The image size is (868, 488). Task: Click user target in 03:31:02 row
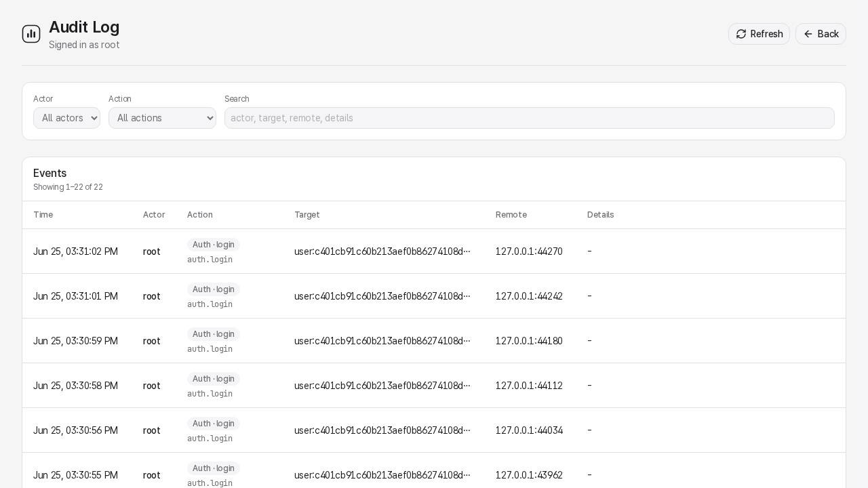tap(382, 251)
